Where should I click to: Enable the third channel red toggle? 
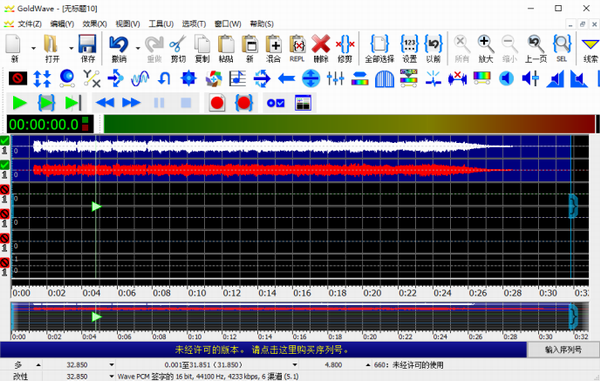5,189
